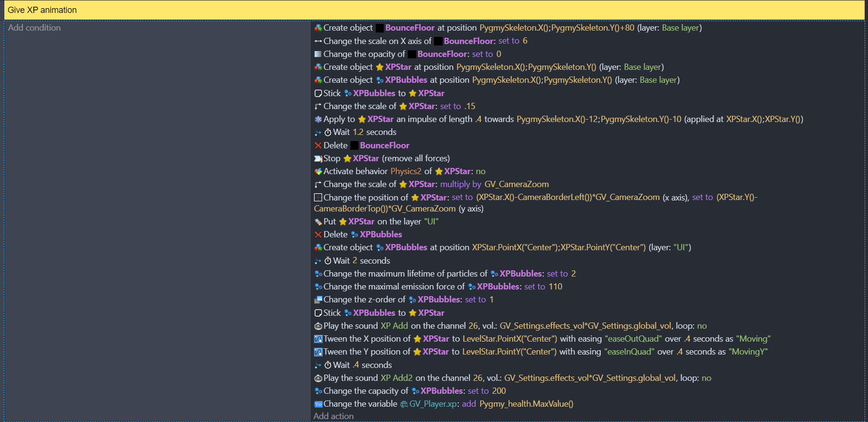Viewport: 868px width, 422px height.
Task: Click the black BounceFloor thumbnail in opacity action
Action: [412, 54]
